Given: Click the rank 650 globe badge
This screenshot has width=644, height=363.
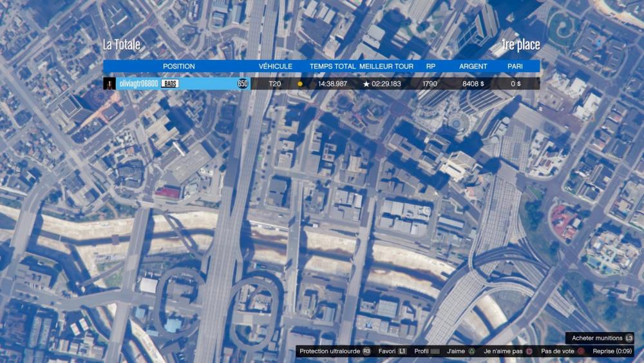Looking at the screenshot, I should [x=243, y=84].
